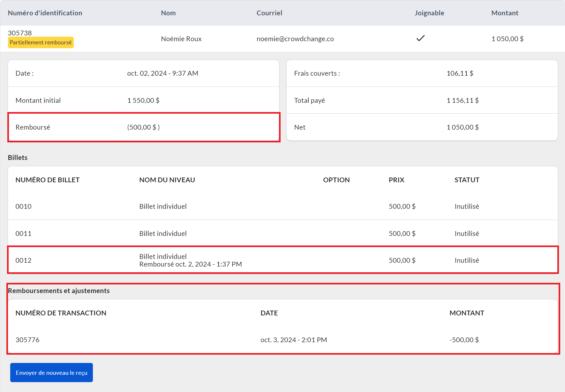Image resolution: width=565 pixels, height=392 pixels.
Task: Select ticket number 0010 row
Action: click(23, 207)
